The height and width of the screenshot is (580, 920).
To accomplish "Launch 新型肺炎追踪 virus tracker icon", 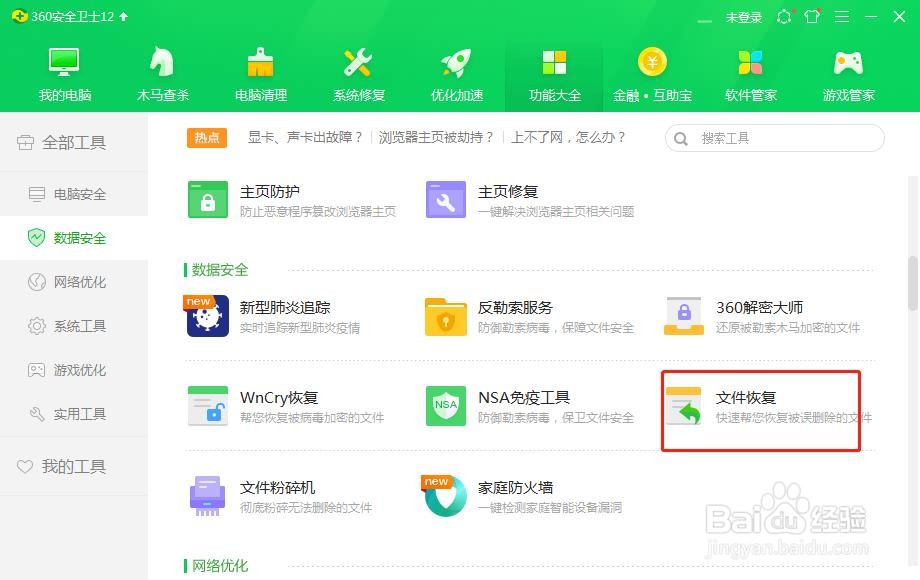I will 208,316.
